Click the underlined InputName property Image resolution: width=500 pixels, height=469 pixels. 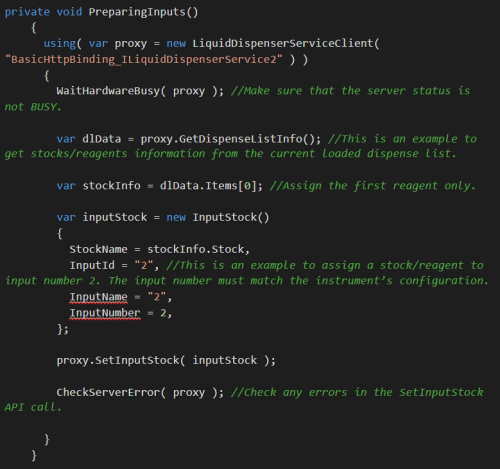[x=98, y=297]
